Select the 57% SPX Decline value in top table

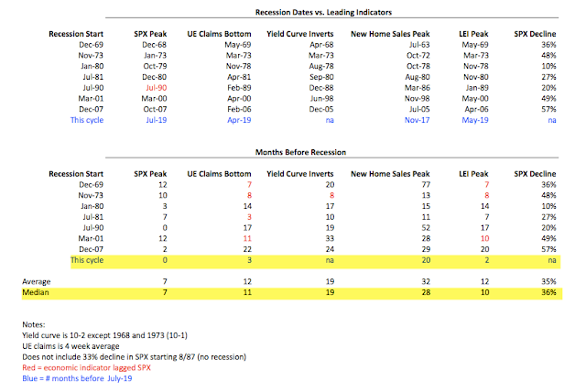(x=548, y=109)
